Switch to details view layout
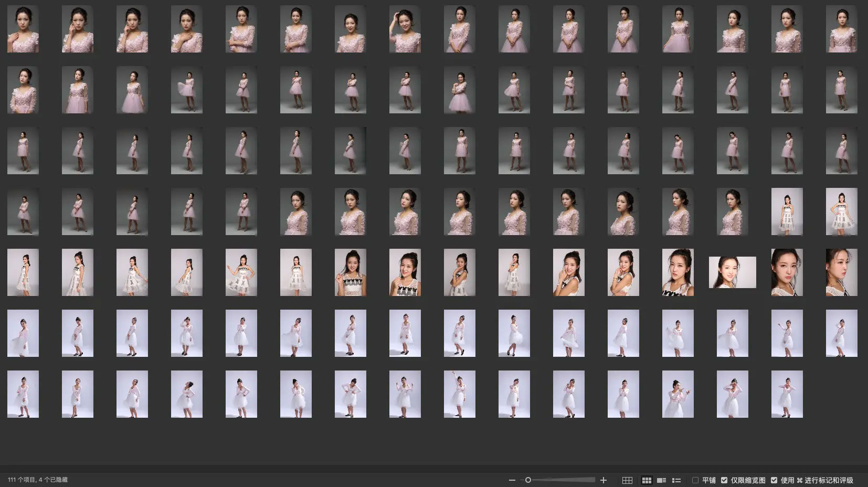Image resolution: width=868 pixels, height=487 pixels. [661, 480]
